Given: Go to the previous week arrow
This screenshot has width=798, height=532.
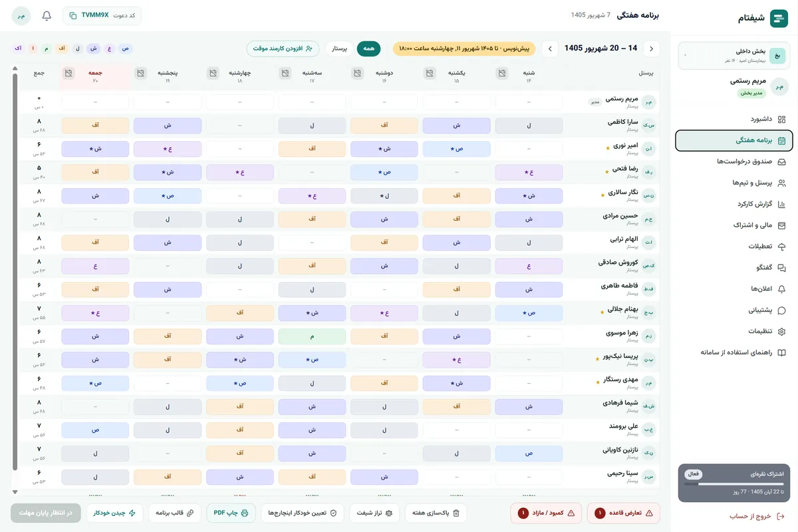Looking at the screenshot, I should 652,49.
